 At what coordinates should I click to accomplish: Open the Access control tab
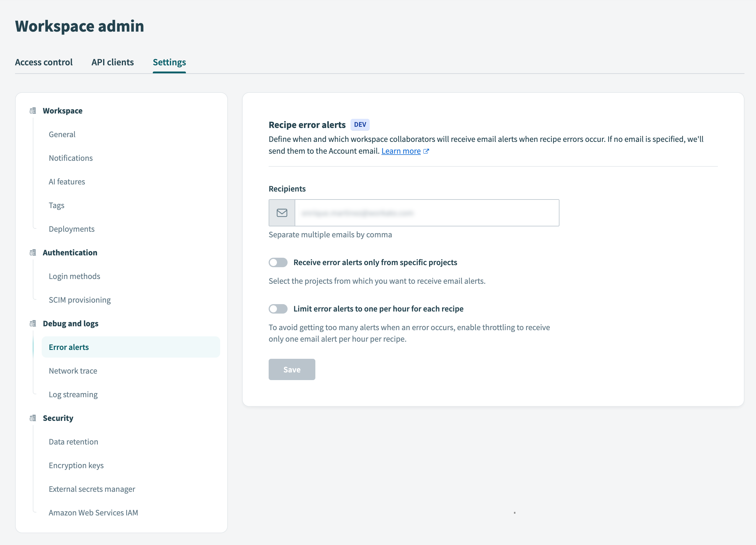pos(44,62)
